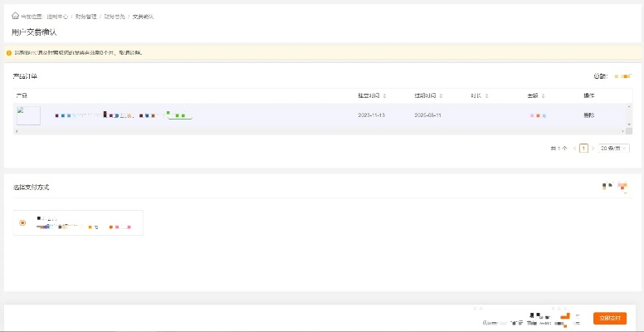The height and width of the screenshot is (332, 644).
Task: Go to next page with right arrow
Action: 593,148
